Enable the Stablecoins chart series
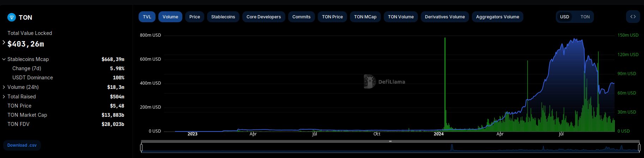 pos(223,17)
